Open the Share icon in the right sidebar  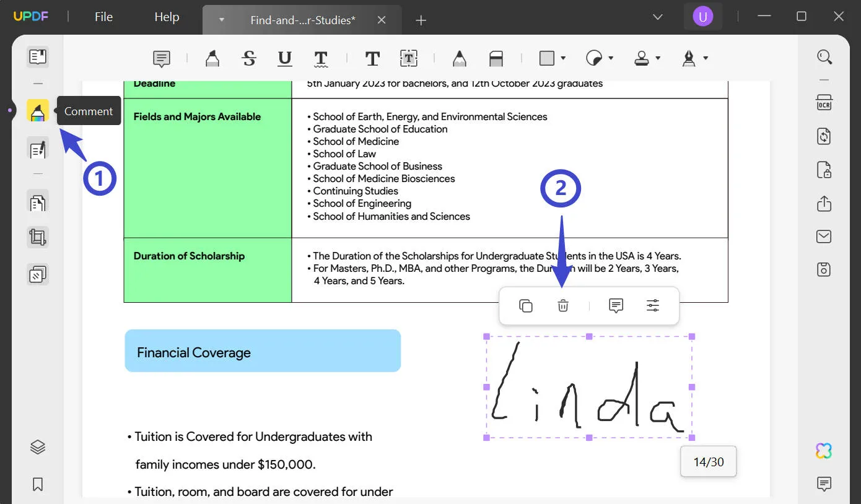(x=824, y=203)
